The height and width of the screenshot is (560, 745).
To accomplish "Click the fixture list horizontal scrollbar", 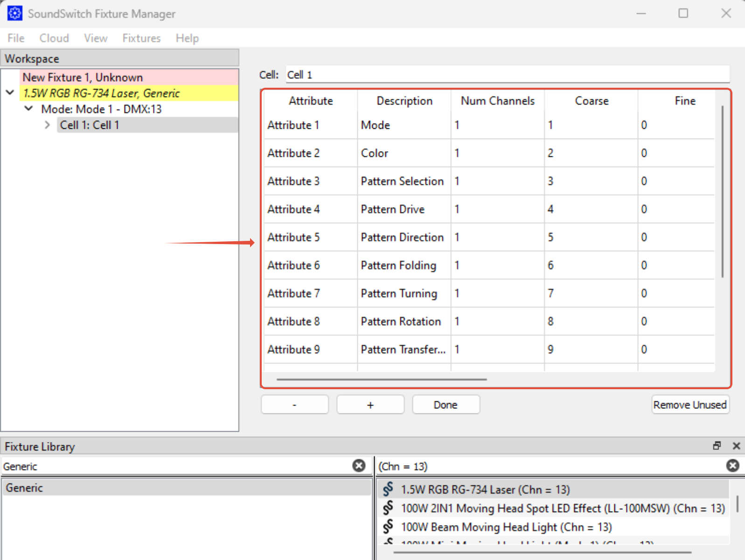I will coord(542,553).
